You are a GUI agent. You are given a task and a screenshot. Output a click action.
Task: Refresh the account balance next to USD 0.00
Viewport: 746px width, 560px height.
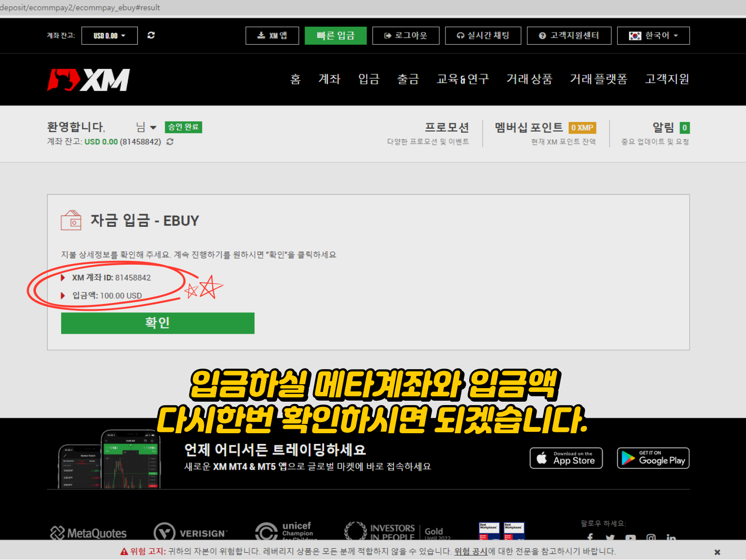tap(151, 35)
